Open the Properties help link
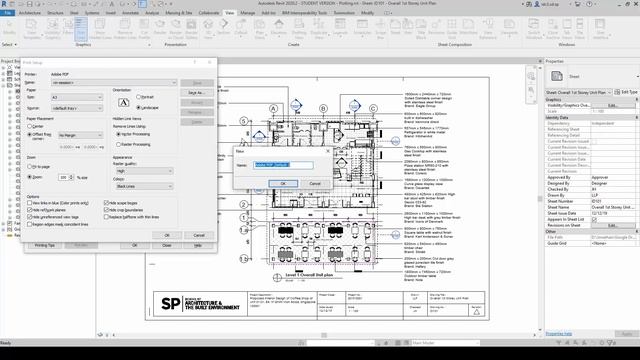This screenshot has width=640, height=360. click(558, 334)
